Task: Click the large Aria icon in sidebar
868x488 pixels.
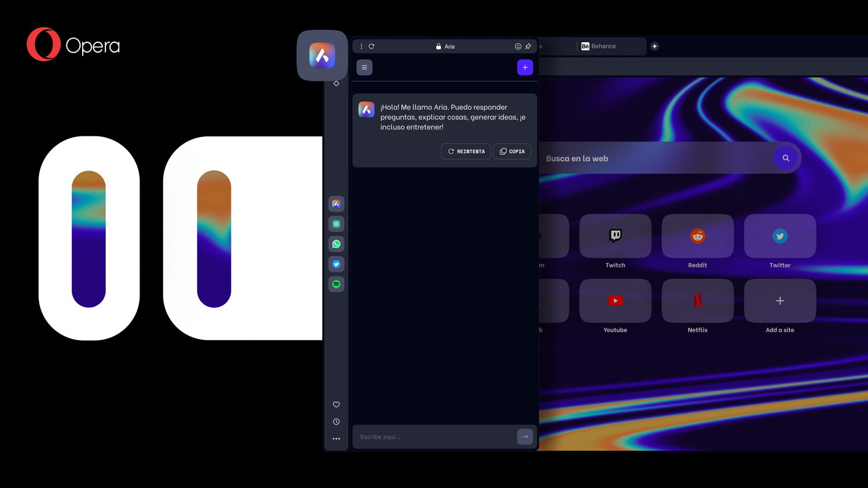Action: click(322, 56)
